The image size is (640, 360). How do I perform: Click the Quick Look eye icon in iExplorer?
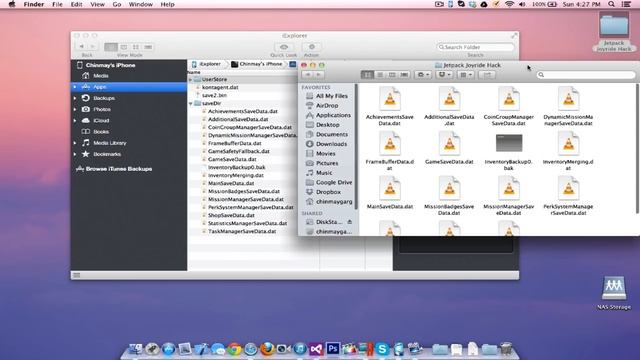284,47
